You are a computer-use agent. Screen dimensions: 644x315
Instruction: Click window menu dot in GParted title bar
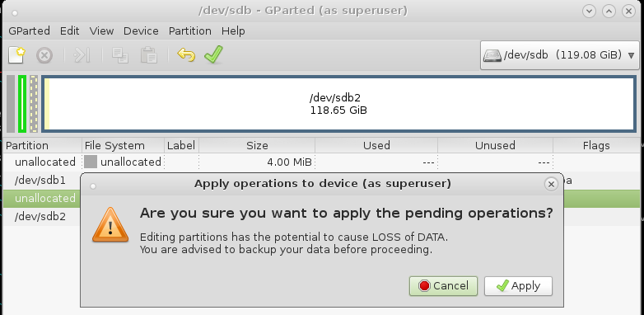pos(15,12)
